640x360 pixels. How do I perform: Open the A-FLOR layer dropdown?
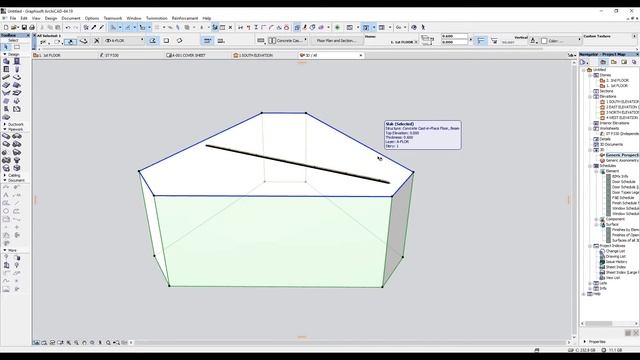(x=124, y=40)
